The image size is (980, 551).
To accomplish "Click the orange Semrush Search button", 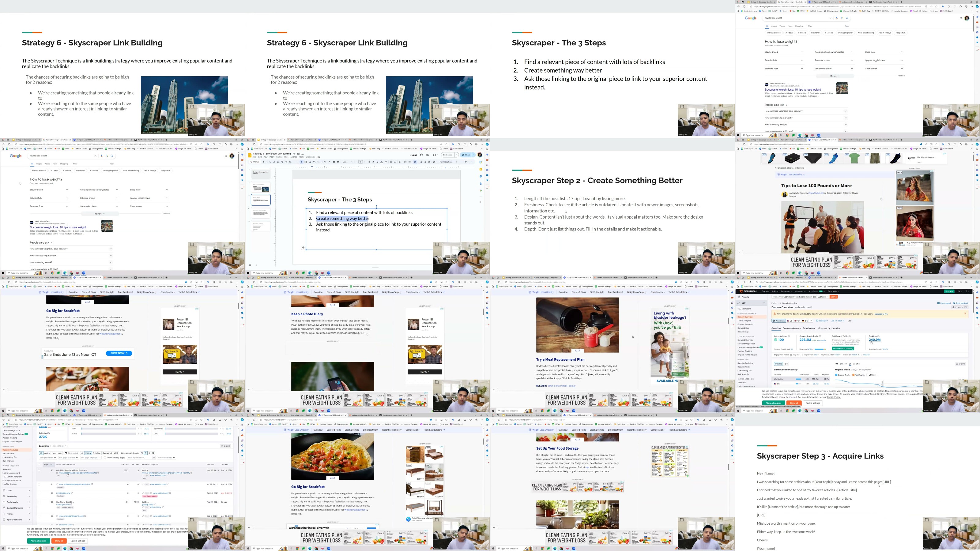I will (834, 297).
